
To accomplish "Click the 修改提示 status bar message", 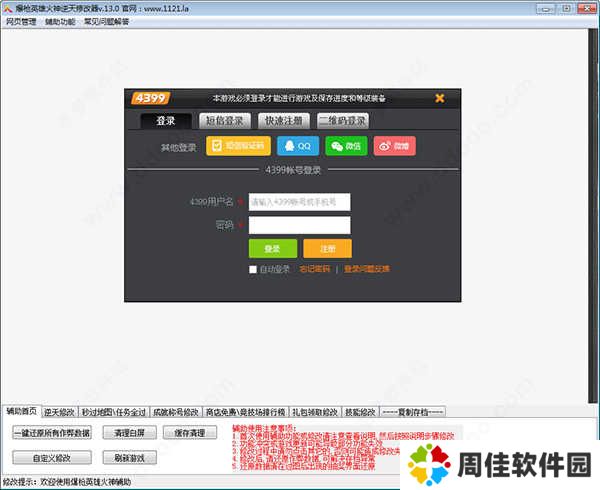I will 67,482.
